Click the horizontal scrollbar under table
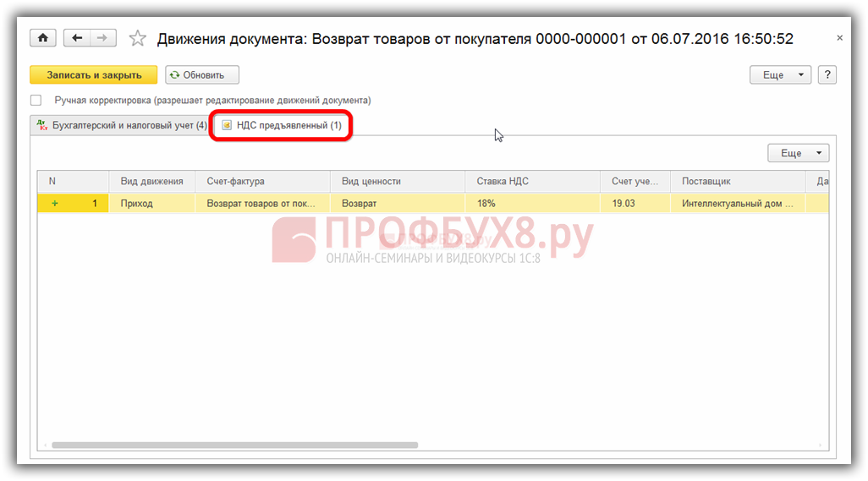This screenshot has height=481, width=868. (235, 445)
